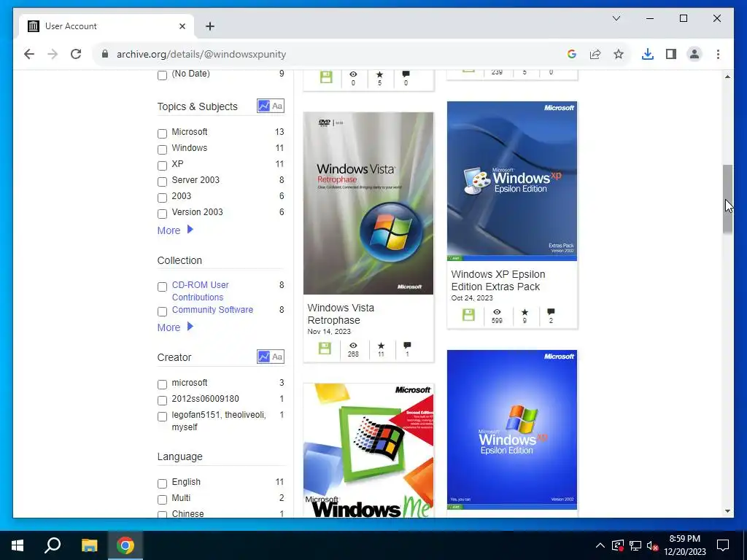Select the User Account browser tab
747x560 pixels.
click(x=107, y=26)
